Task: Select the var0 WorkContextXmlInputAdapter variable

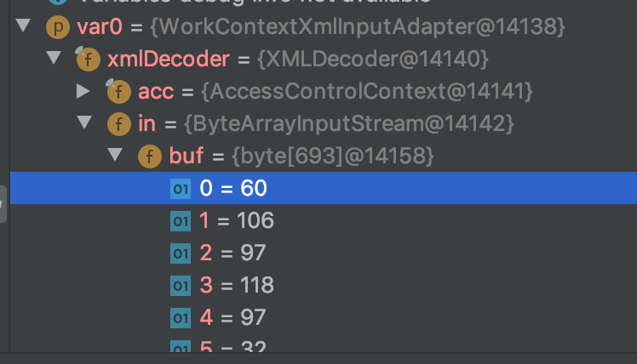Action: [x=321, y=27]
